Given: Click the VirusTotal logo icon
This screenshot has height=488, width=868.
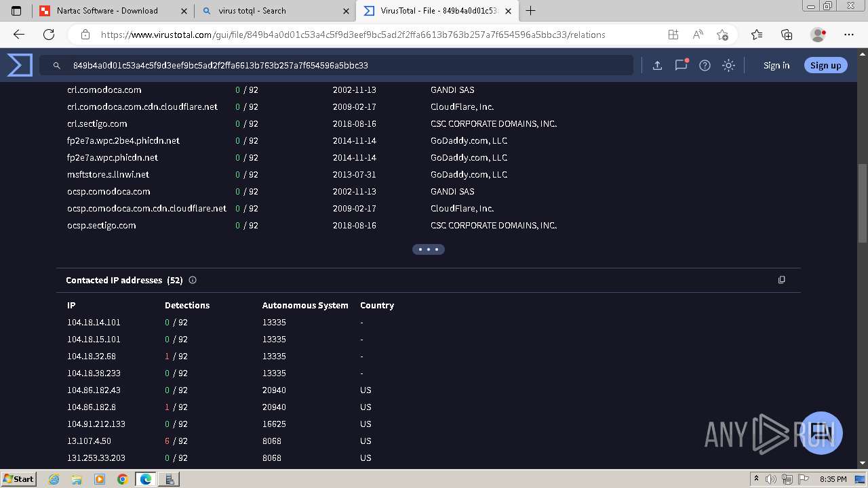Looking at the screenshot, I should pyautogui.click(x=20, y=65).
